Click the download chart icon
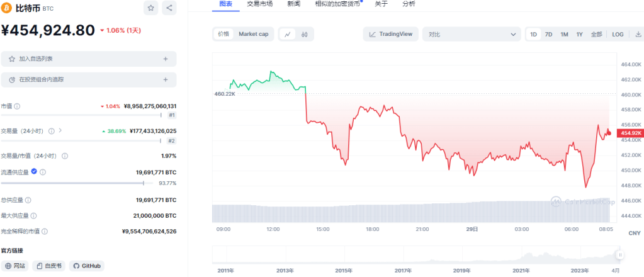This screenshot has height=277, width=644. pos(638,34)
